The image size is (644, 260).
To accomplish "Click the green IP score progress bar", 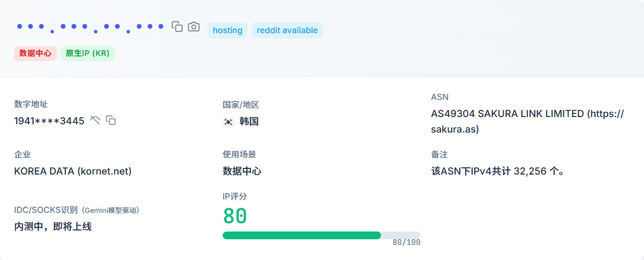I will coord(302,235).
